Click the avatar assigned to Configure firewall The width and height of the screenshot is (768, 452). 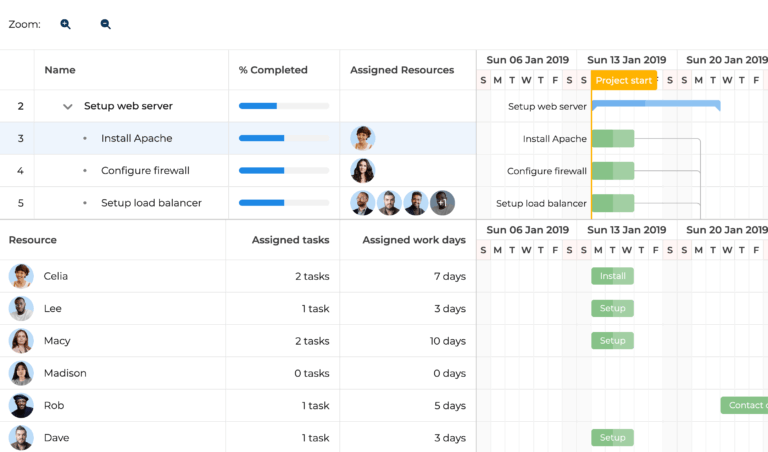point(362,170)
